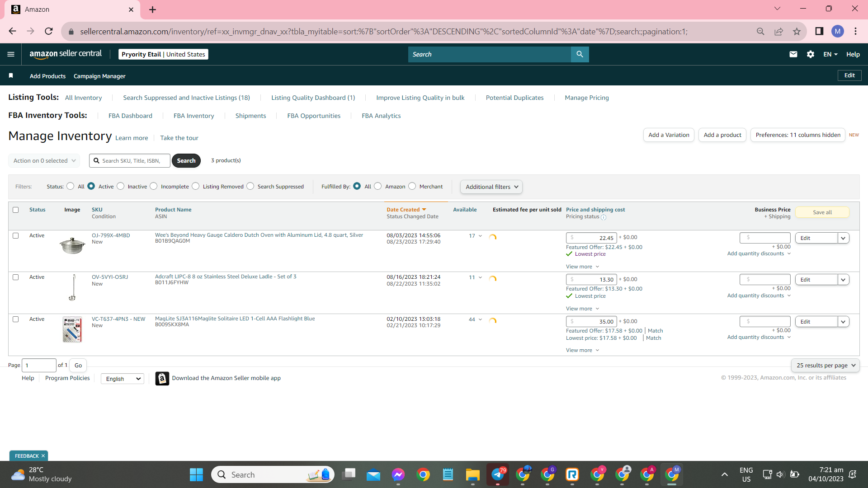Filter Fulfilled By Amazon

pyautogui.click(x=378, y=186)
